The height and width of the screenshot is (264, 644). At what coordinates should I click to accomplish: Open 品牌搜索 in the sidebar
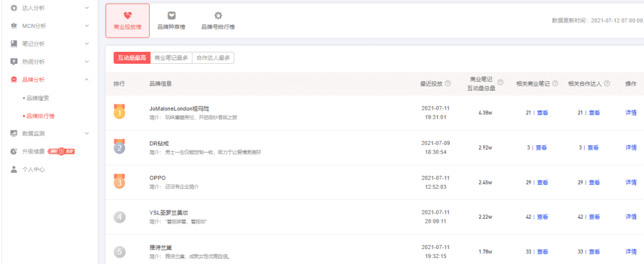tap(39, 98)
